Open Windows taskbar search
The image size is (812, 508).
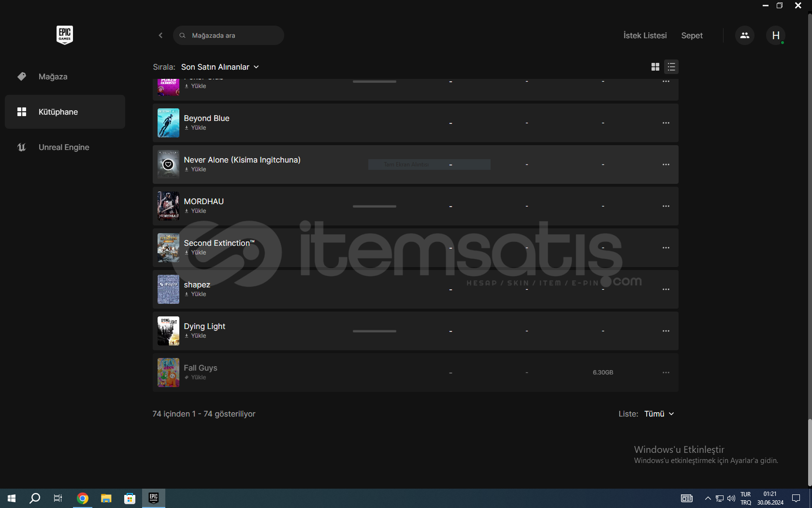click(35, 498)
